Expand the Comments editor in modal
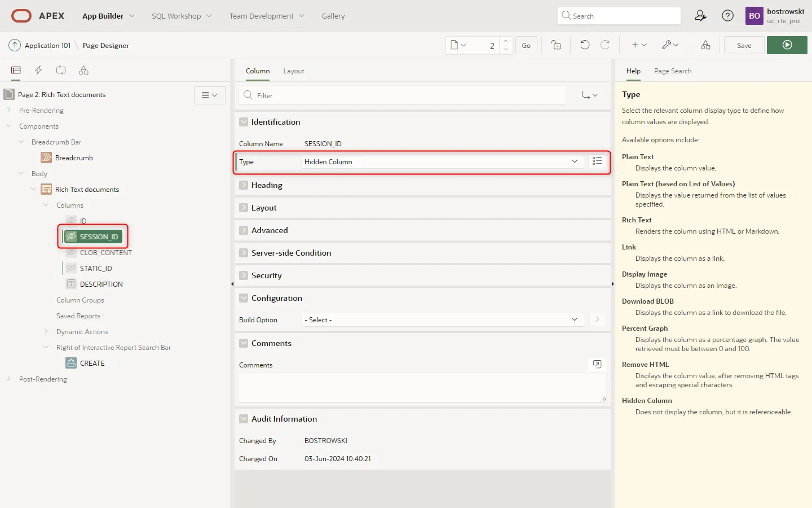The width and height of the screenshot is (812, 508). (597, 365)
